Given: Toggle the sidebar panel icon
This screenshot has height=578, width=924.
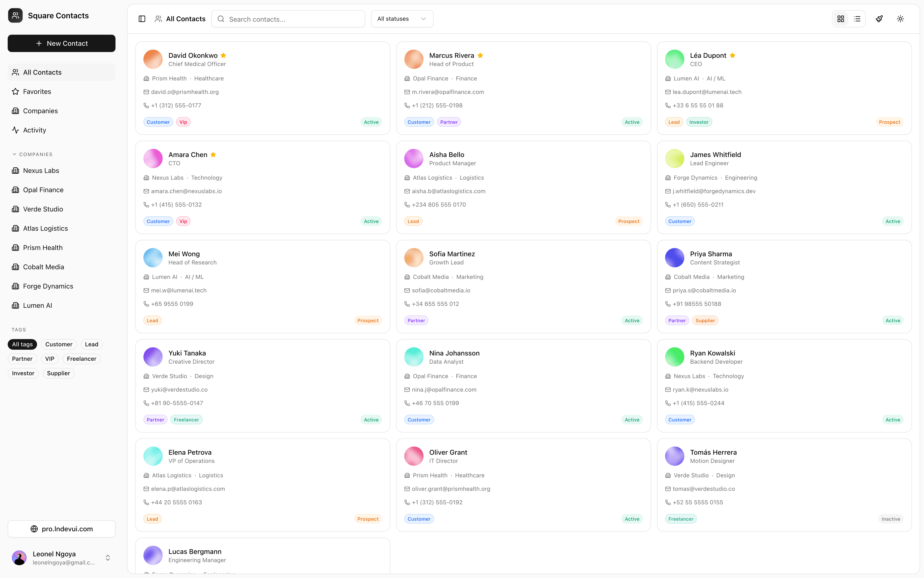Looking at the screenshot, I should 142,19.
